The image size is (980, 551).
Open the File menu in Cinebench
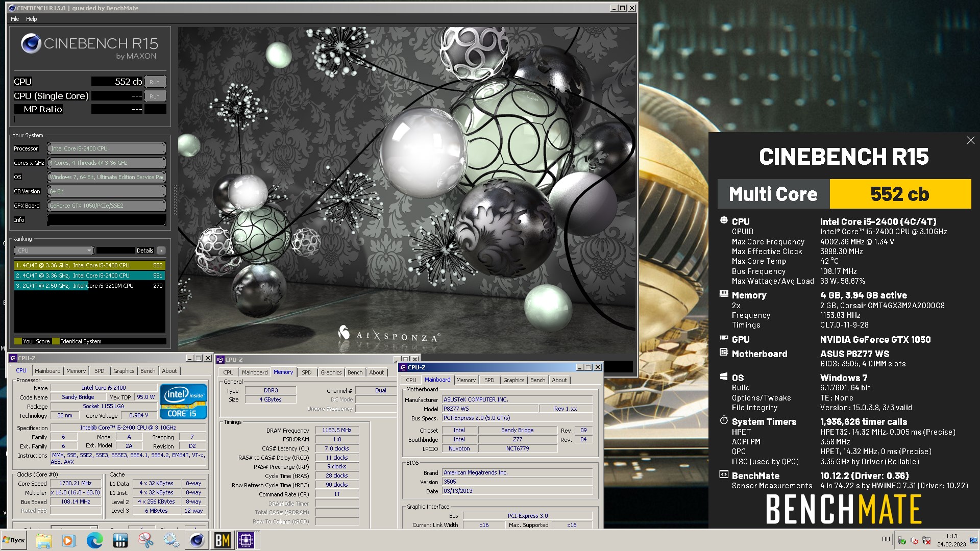pos(15,19)
